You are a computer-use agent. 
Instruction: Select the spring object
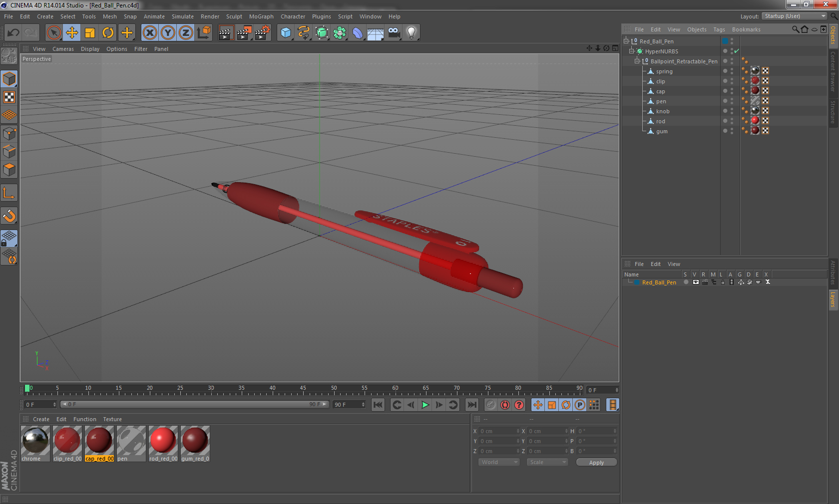tap(664, 71)
